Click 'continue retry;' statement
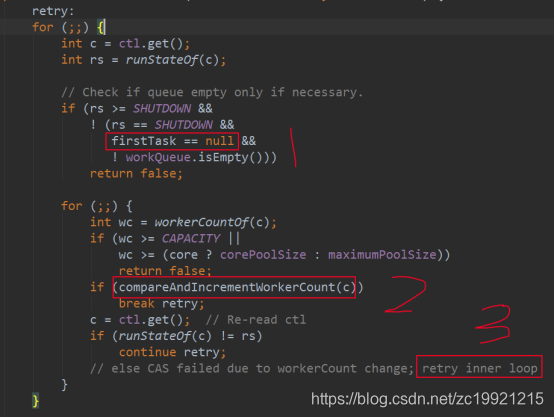554x418 pixels. pos(172,352)
